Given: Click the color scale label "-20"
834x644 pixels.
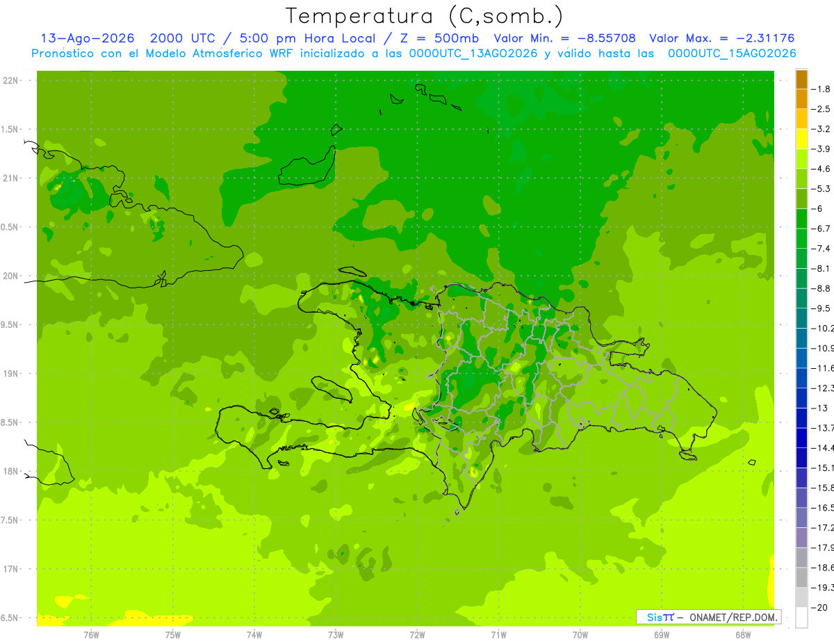Looking at the screenshot, I should [820, 608].
